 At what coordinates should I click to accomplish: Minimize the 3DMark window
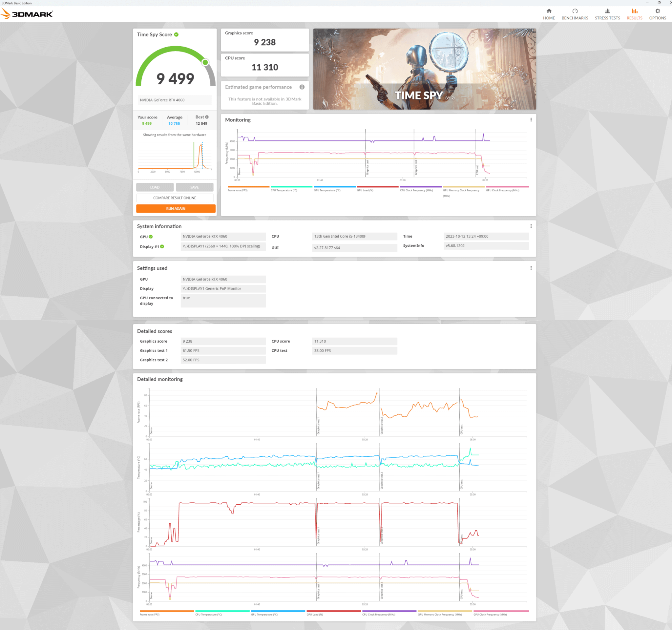(647, 3)
